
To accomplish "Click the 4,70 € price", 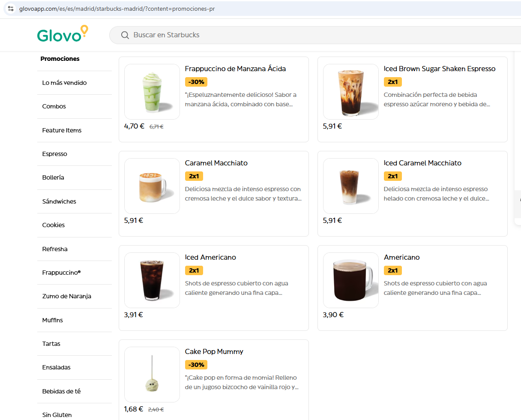I will pyautogui.click(x=134, y=126).
